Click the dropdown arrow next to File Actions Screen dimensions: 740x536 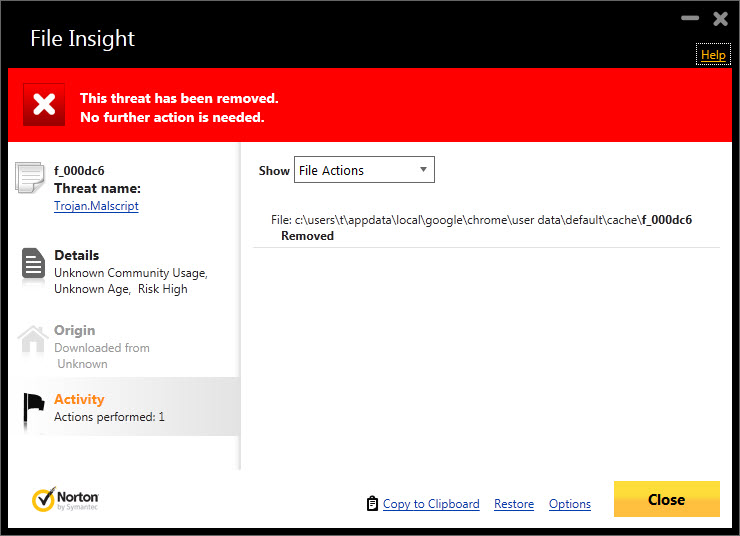click(x=423, y=169)
